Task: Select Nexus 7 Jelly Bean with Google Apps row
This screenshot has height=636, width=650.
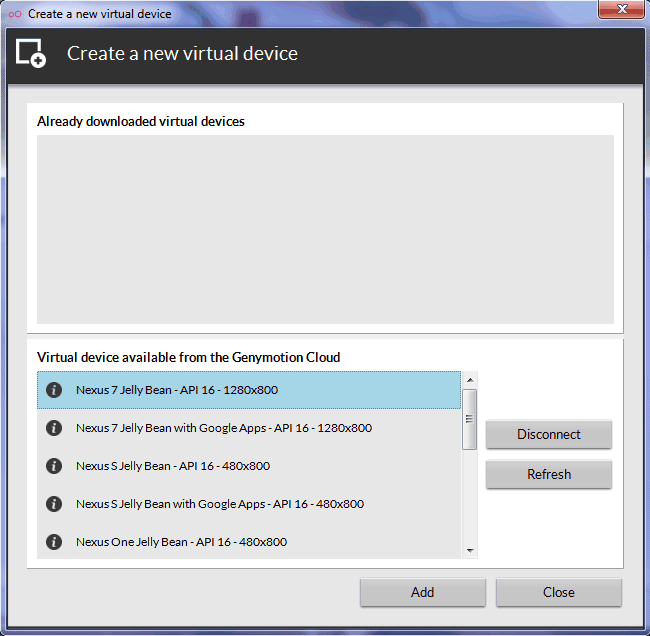Action: [249, 428]
